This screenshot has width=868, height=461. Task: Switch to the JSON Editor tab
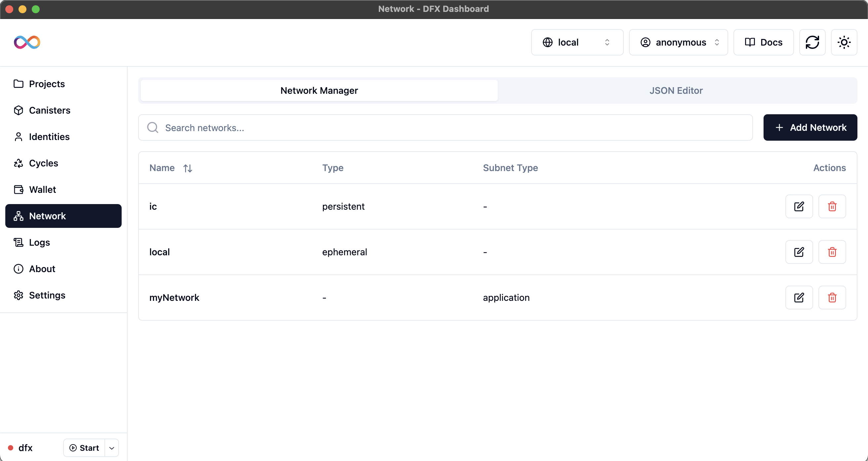pos(676,90)
